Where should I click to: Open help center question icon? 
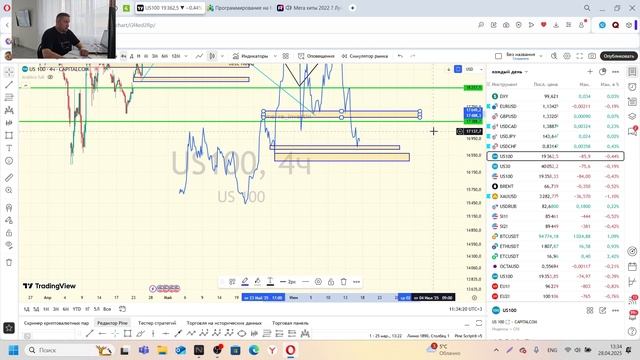tap(632, 331)
